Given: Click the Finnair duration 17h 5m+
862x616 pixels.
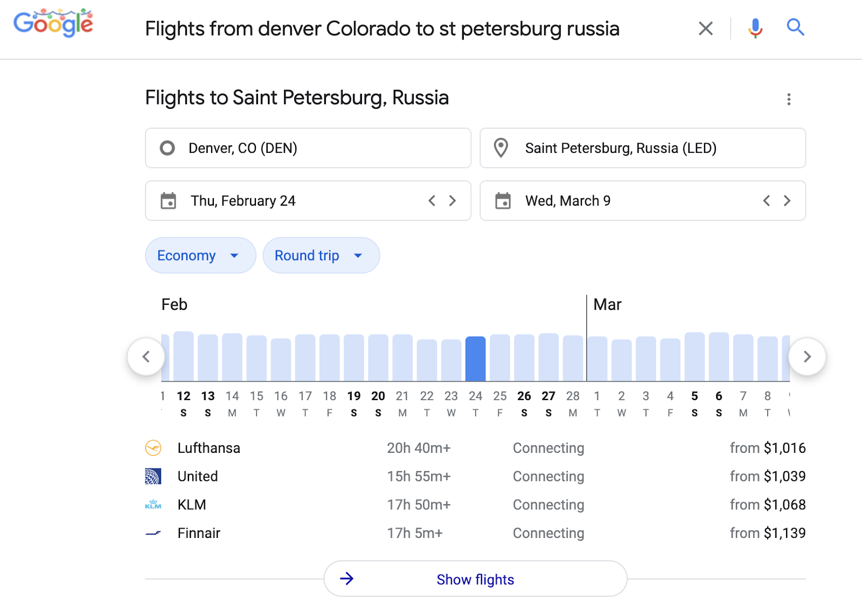Looking at the screenshot, I should coord(415,533).
